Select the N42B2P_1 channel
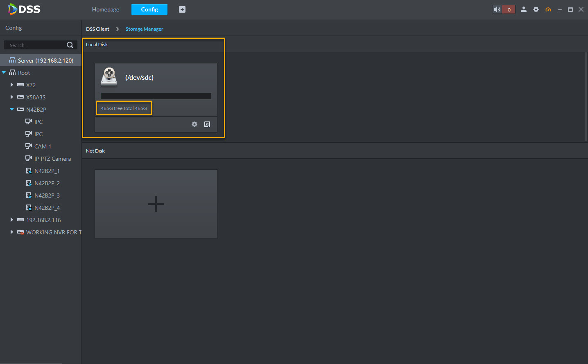 (x=47, y=171)
